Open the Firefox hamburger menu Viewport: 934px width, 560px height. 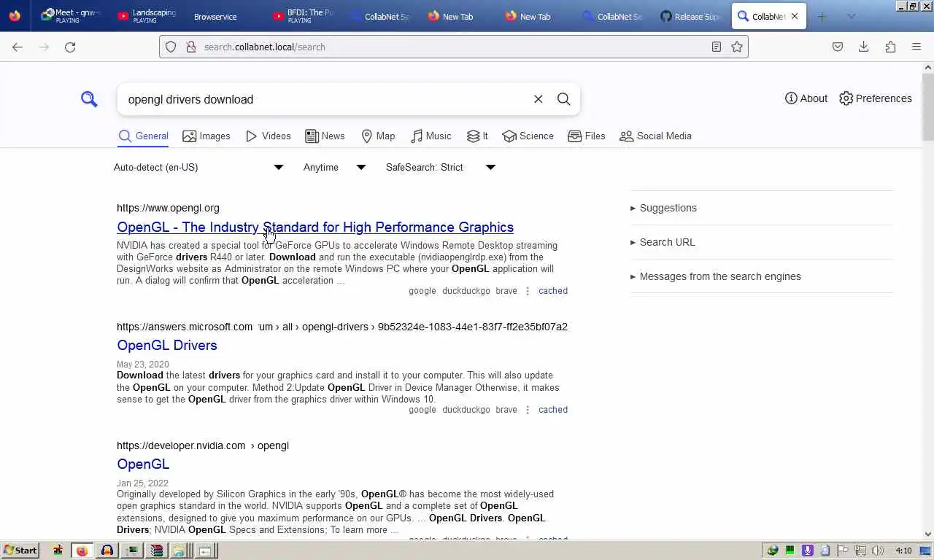tap(916, 47)
